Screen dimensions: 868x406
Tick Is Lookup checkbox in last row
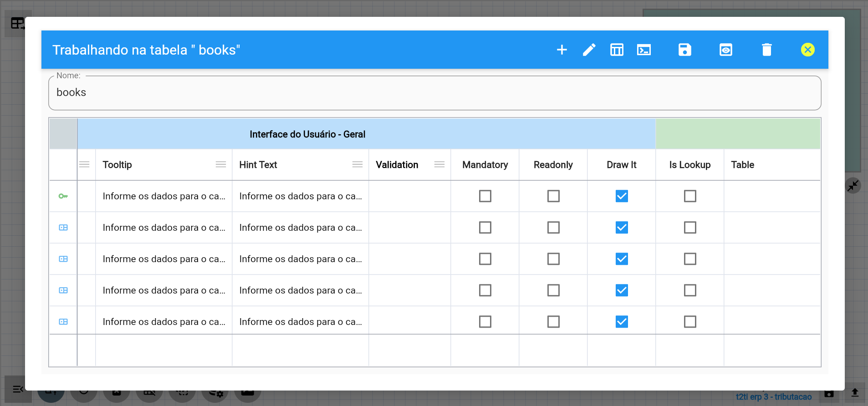[x=690, y=322]
